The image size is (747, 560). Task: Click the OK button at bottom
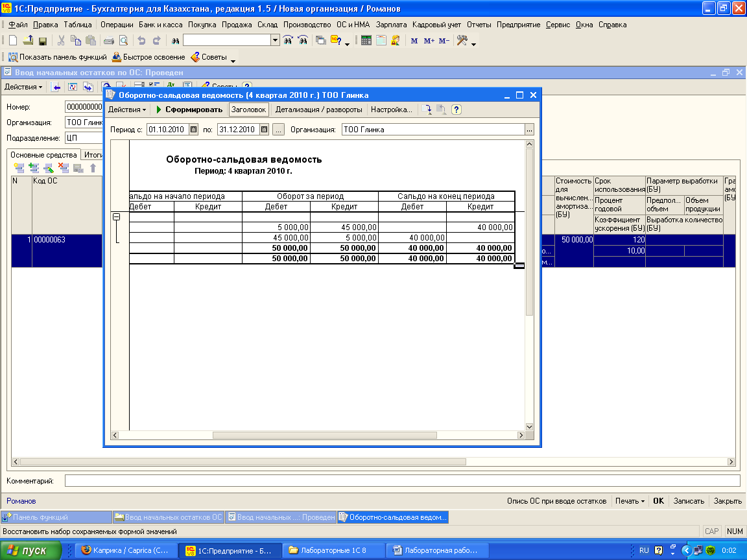coord(658,501)
